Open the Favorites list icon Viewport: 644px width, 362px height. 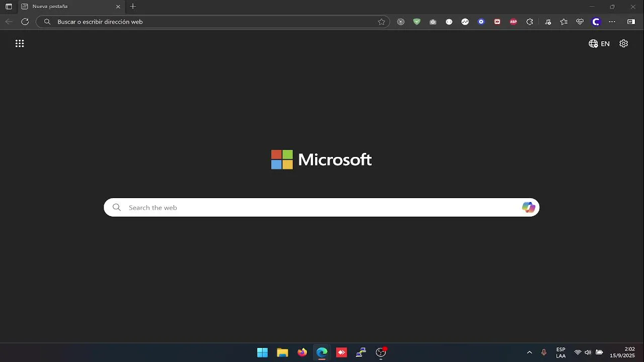click(564, 22)
